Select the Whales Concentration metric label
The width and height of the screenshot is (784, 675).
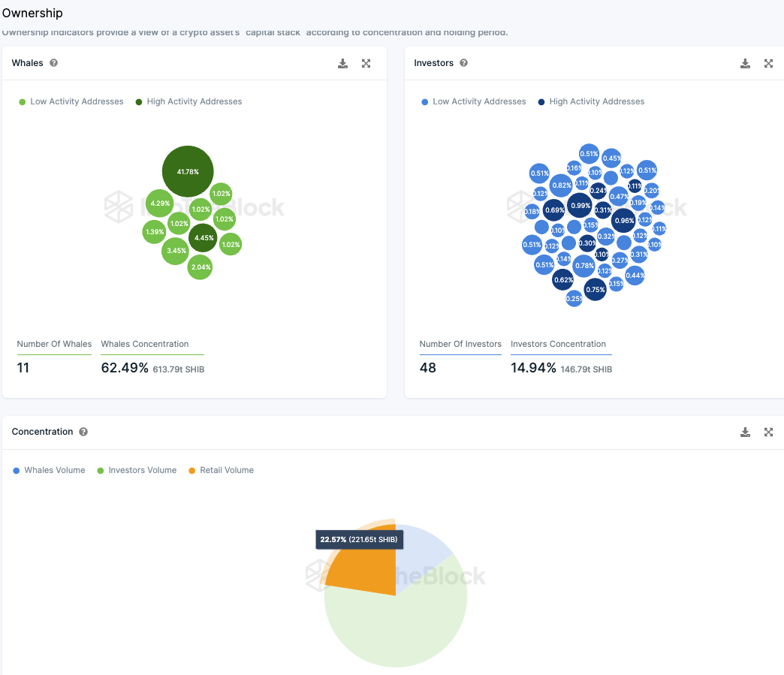(x=144, y=344)
